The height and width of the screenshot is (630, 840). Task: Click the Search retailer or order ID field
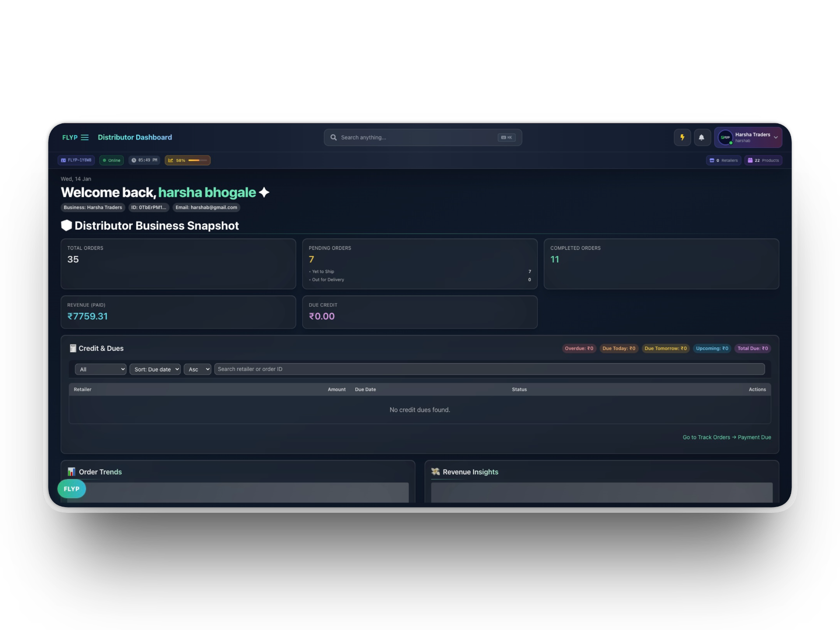click(489, 369)
